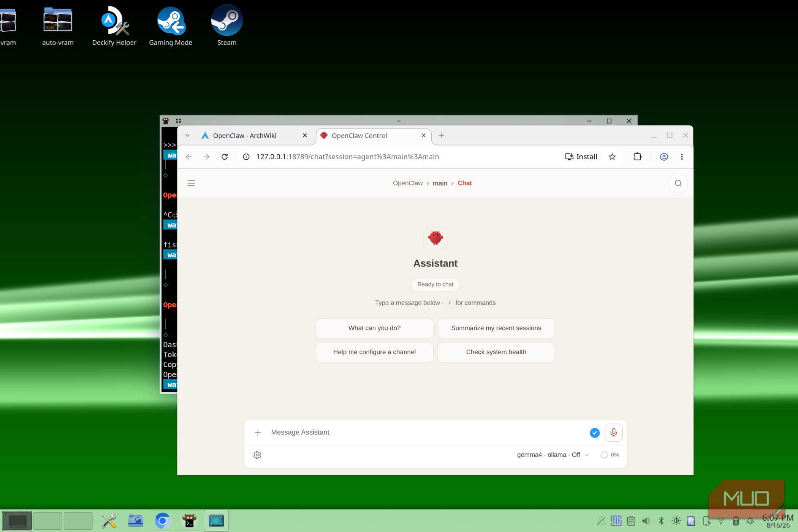Toggle the muted notifications bell in tray

(601, 521)
